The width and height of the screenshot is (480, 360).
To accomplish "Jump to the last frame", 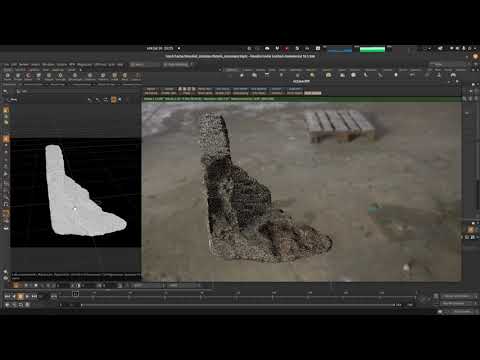I will (x=34, y=296).
